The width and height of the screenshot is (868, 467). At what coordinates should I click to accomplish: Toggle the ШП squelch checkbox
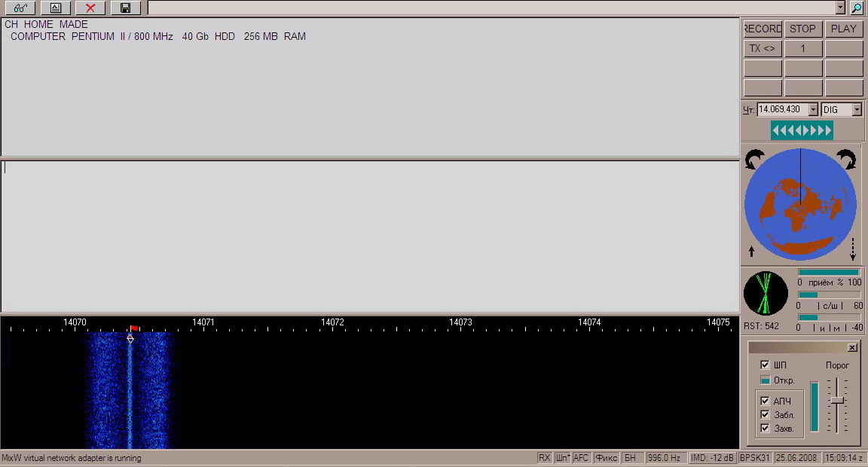[x=765, y=365]
